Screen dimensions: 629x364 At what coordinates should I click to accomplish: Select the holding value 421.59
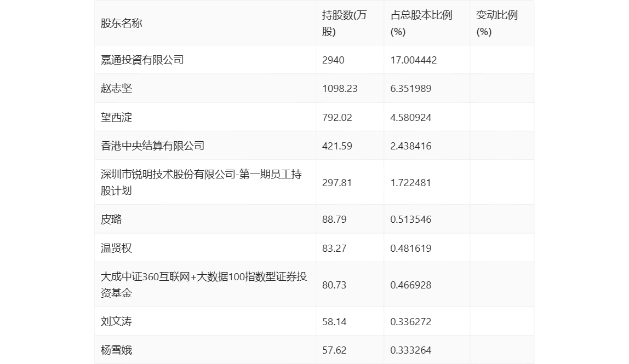coord(337,146)
